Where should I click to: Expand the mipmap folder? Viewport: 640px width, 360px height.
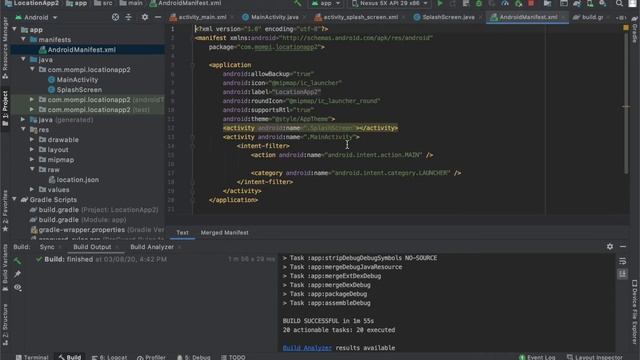pyautogui.click(x=32, y=160)
